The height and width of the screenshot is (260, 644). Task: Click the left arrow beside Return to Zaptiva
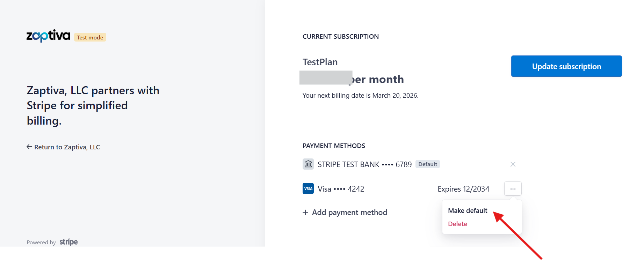pos(29,147)
